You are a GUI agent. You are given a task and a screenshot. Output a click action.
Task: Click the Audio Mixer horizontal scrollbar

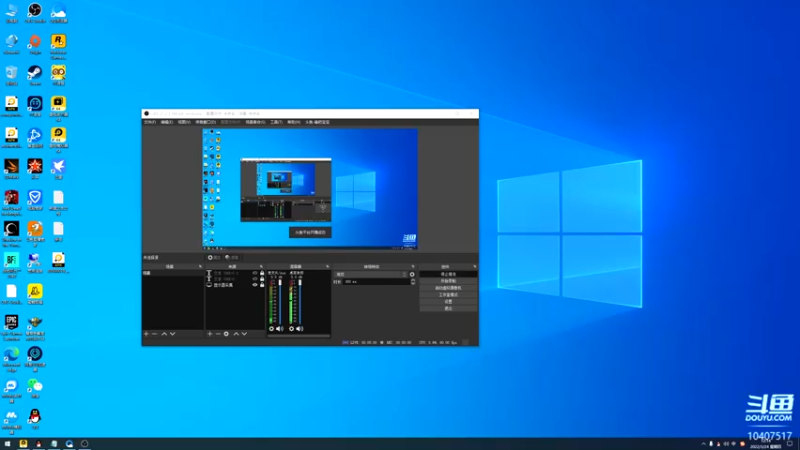pyautogui.click(x=298, y=336)
